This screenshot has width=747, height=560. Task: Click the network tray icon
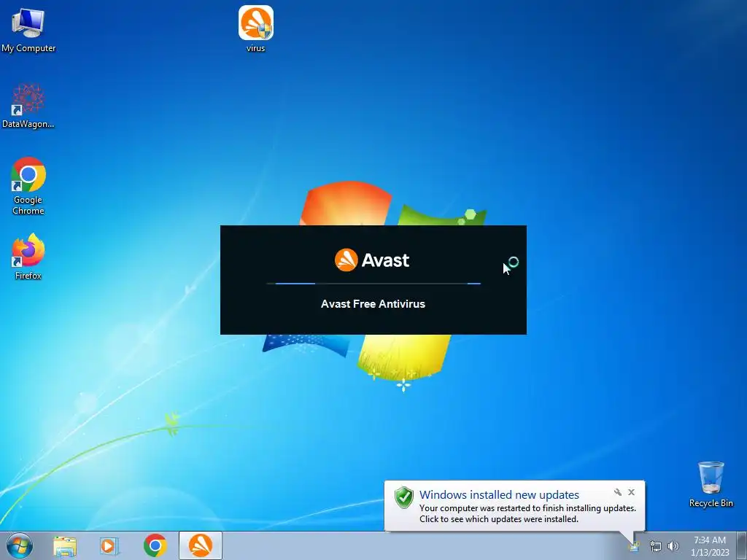[656, 546]
